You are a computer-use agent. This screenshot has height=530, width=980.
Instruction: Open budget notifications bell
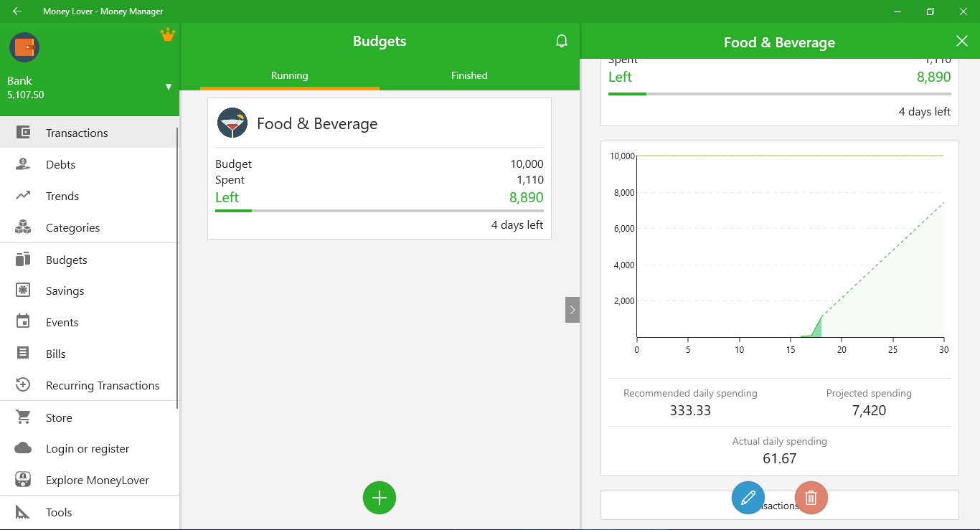(562, 41)
